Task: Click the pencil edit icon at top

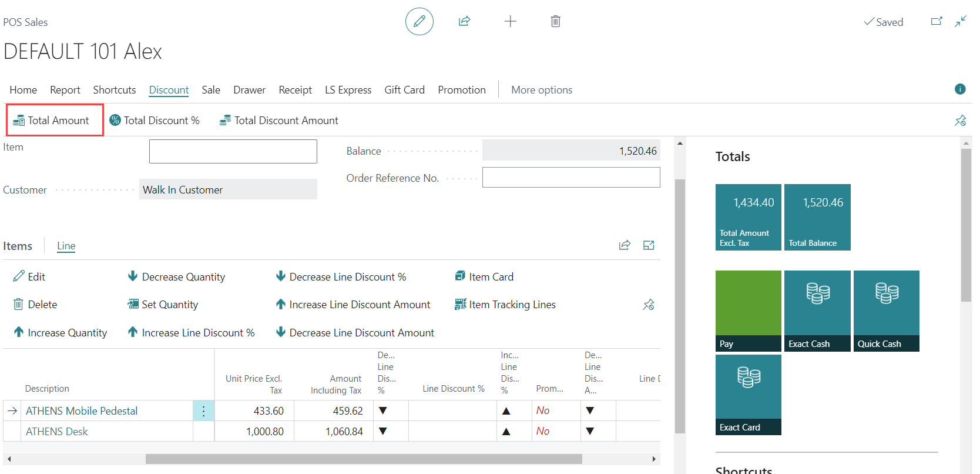Action: 419,22
